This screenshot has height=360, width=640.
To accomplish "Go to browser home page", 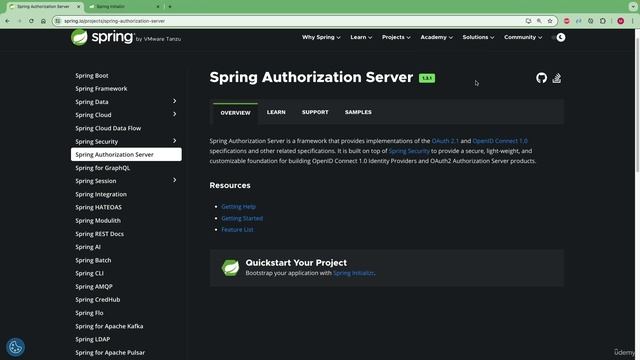I will (x=43, y=21).
